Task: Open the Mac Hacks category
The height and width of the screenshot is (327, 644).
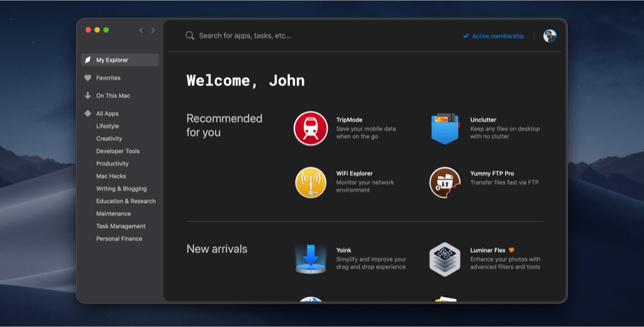Action: (x=111, y=176)
